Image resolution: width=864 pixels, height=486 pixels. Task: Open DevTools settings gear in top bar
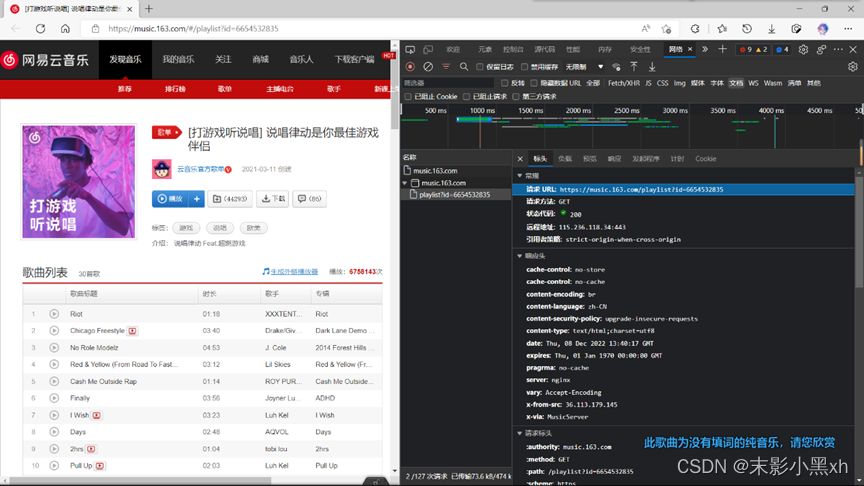click(x=803, y=50)
